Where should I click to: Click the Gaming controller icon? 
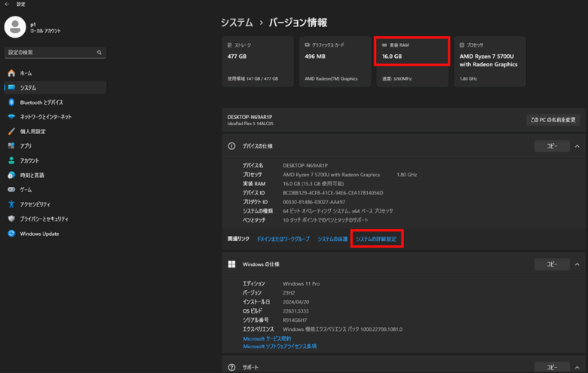[x=11, y=190]
